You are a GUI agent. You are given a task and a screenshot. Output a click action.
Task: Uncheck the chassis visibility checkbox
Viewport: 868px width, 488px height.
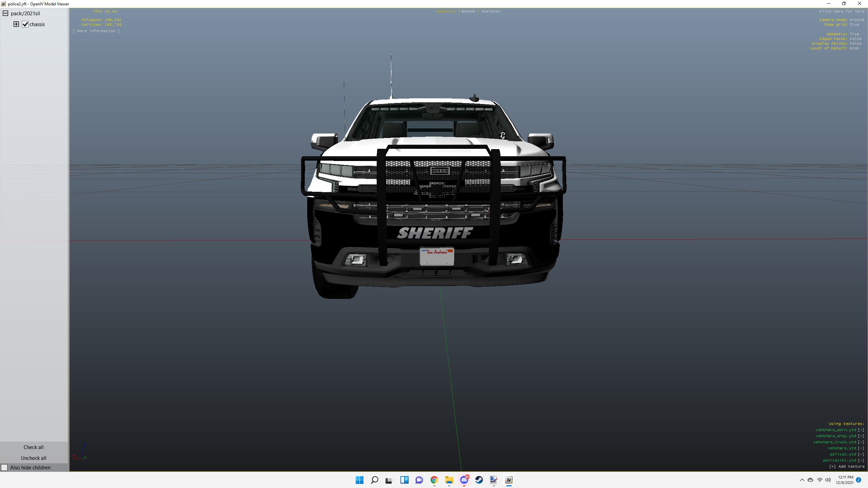pos(25,24)
